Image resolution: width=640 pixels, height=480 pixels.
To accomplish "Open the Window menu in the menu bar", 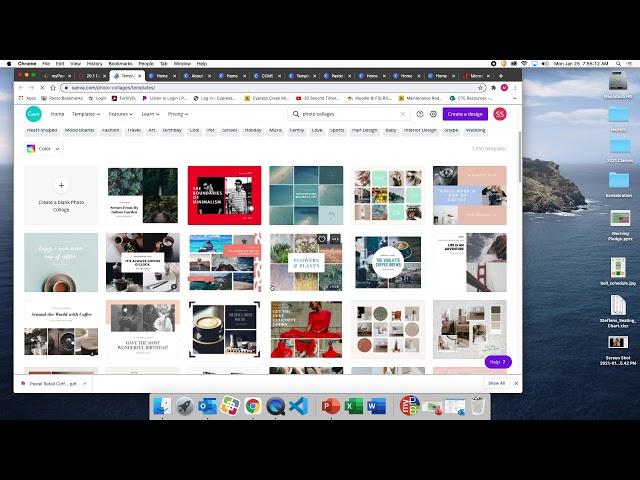I will (x=182, y=64).
